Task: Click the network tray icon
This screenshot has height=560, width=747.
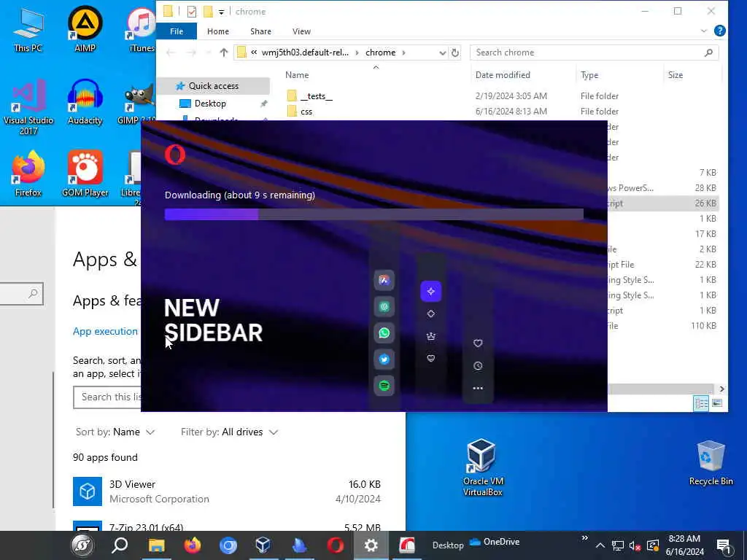Action: (x=618, y=545)
